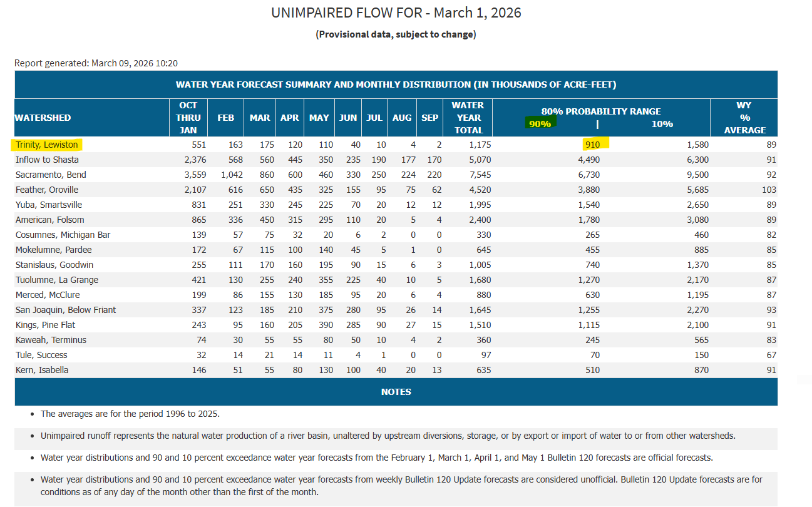This screenshot has width=812, height=507.
Task: Click the Feather, Oroville watershed name
Action: pyautogui.click(x=49, y=190)
